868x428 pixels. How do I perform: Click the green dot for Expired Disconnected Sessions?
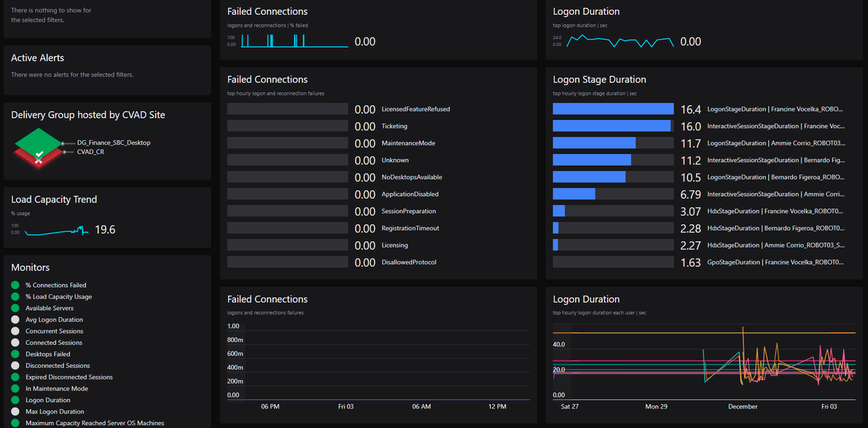click(x=15, y=377)
